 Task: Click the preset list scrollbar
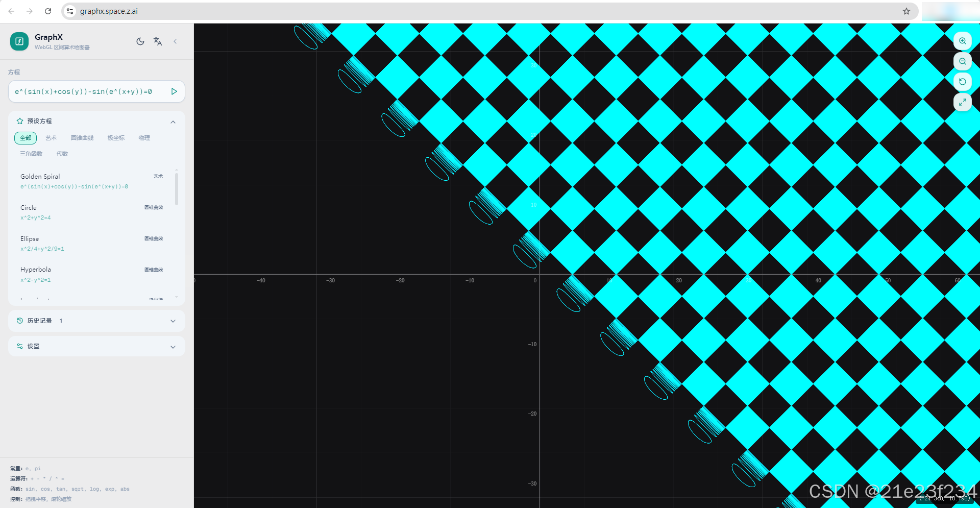(177, 189)
